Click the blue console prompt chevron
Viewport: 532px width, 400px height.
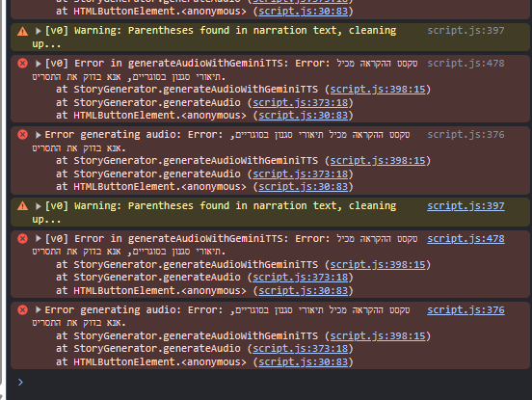tap(20, 383)
